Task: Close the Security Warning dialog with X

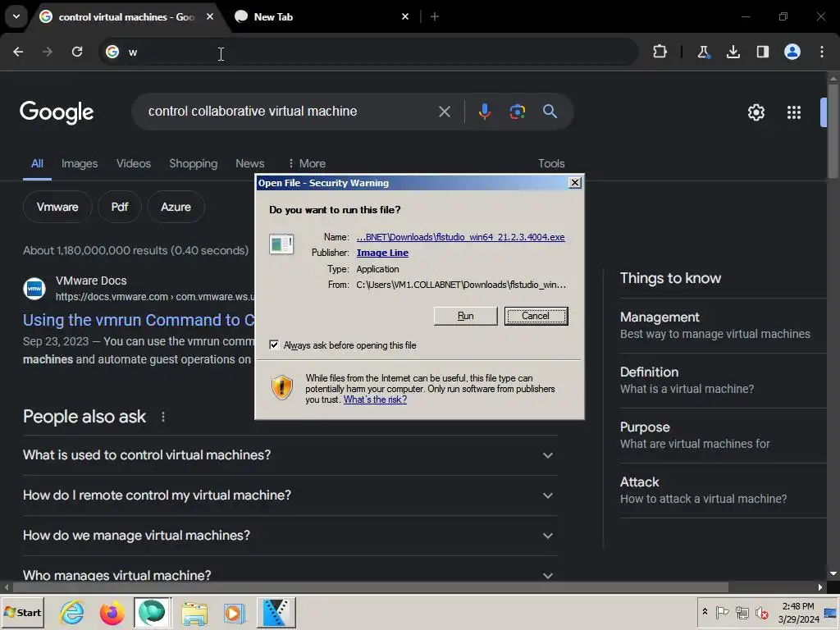Action: pos(575,183)
